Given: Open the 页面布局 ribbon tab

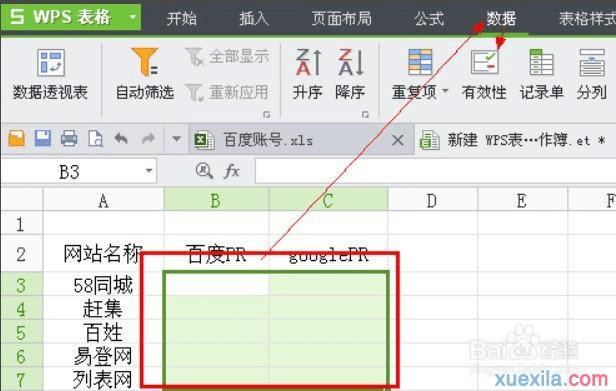Looking at the screenshot, I should (x=341, y=18).
